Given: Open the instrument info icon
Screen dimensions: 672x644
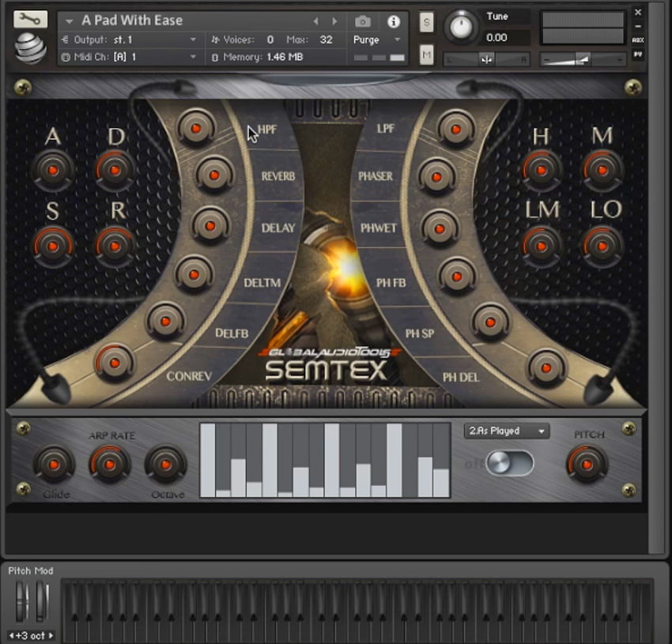Looking at the screenshot, I should click(393, 21).
